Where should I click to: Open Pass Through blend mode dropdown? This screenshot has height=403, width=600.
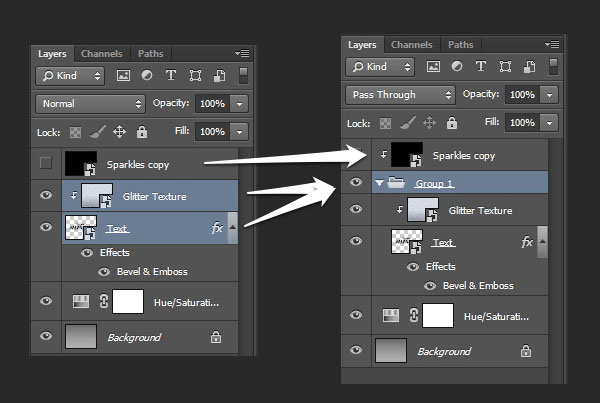[400, 95]
